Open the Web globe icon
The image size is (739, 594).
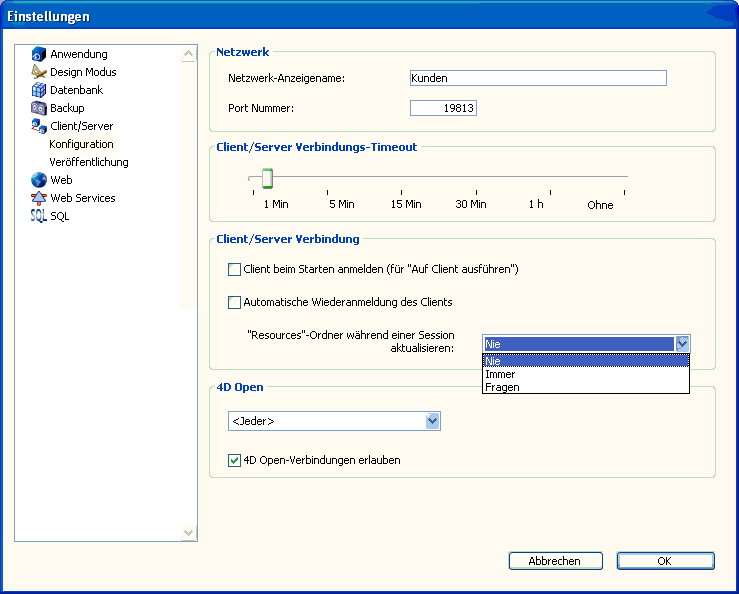(39, 180)
